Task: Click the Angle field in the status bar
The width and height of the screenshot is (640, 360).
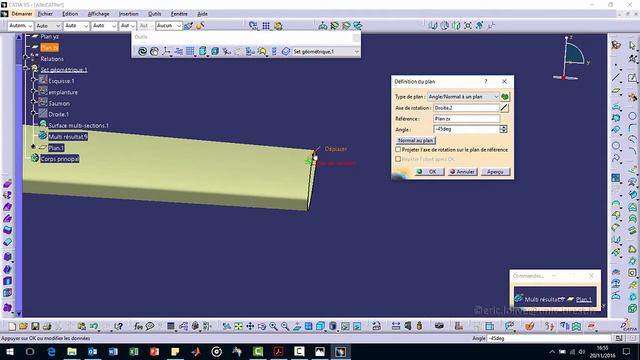Action: click(x=549, y=338)
